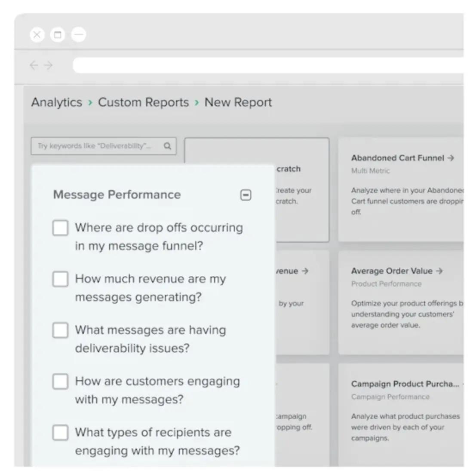The width and height of the screenshot is (473, 476).
Task: Check "What types of recipients are engaging with my messages?"
Action: 60,433
